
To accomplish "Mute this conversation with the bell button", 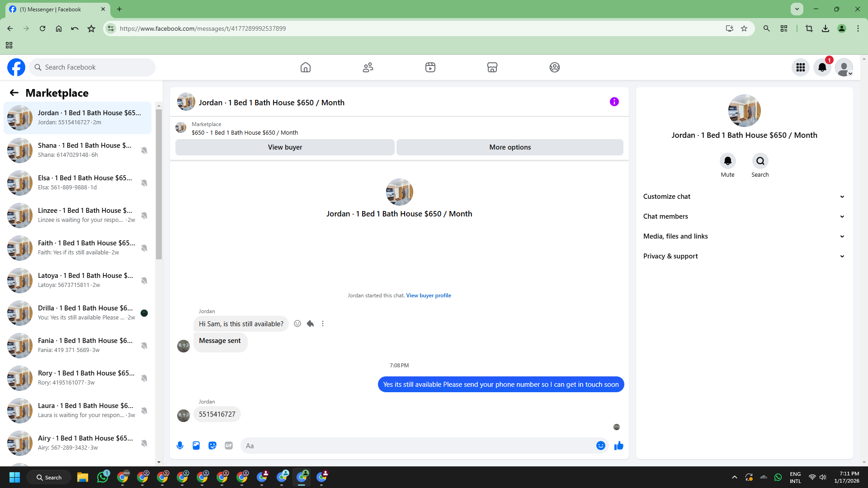I will click(727, 161).
